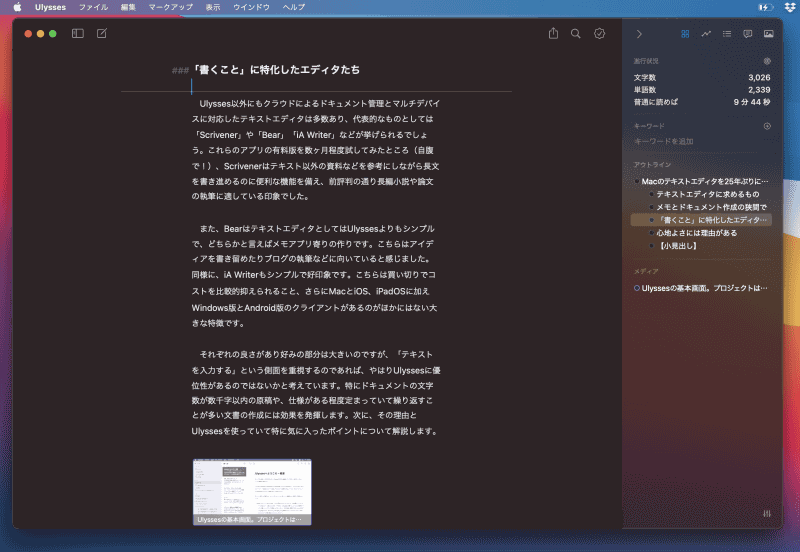Click the 普通に読めば label
This screenshot has height=552, width=800.
coord(656,102)
